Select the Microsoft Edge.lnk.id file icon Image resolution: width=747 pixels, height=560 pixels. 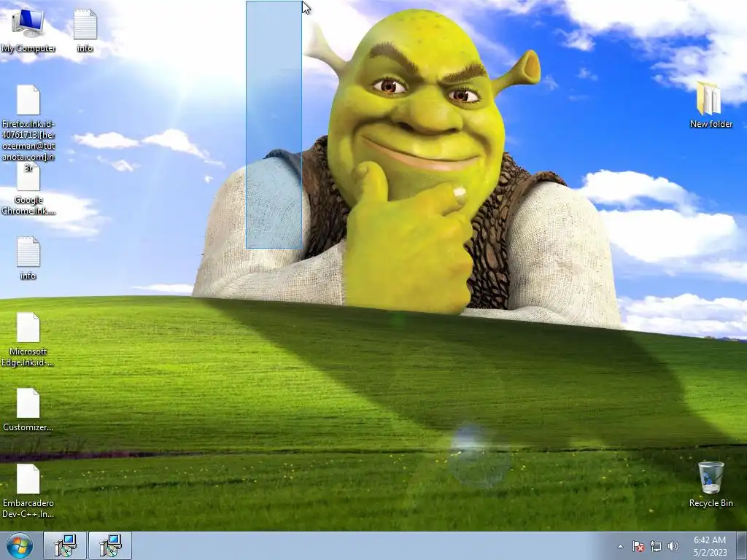pyautogui.click(x=28, y=339)
